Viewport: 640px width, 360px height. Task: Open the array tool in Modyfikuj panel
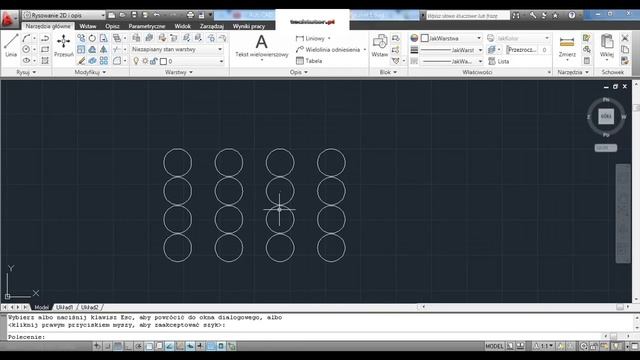(x=104, y=61)
